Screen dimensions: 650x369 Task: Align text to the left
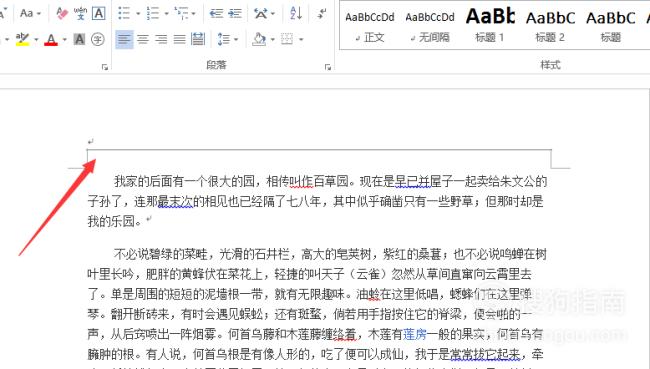click(124, 39)
